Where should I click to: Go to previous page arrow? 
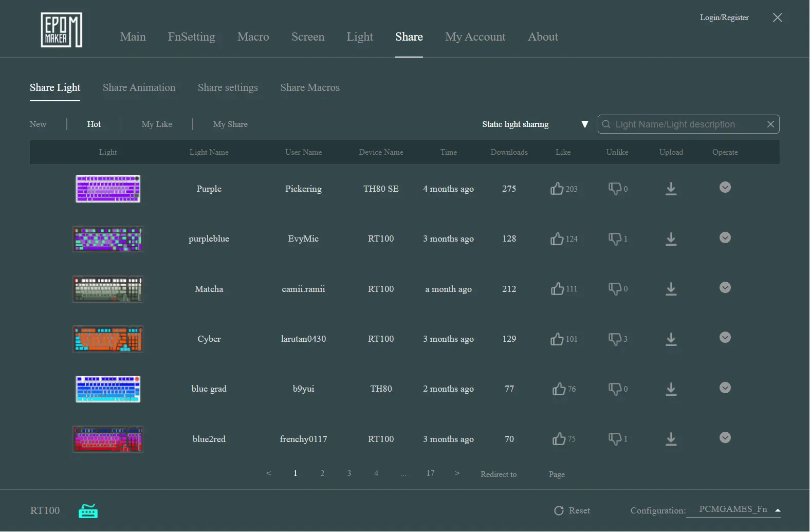coord(268,473)
